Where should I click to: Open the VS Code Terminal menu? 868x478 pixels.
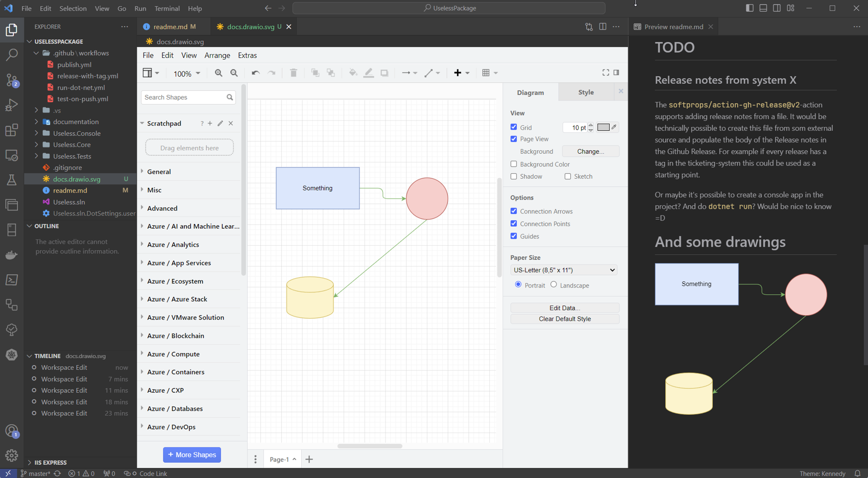click(167, 8)
